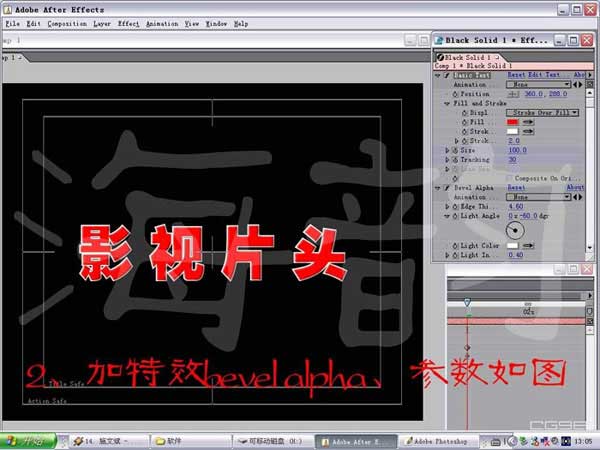Click the Windows Start button
Viewport: 600px width, 450px height.
28,442
